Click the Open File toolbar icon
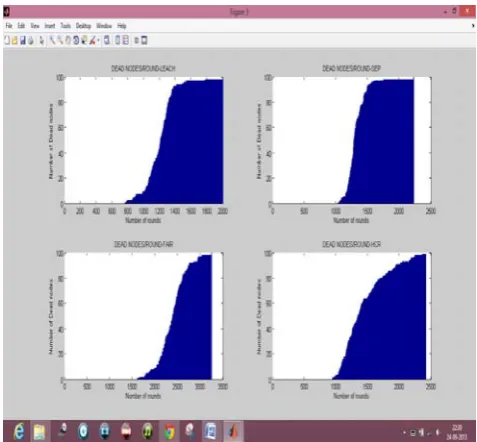 click(14, 40)
